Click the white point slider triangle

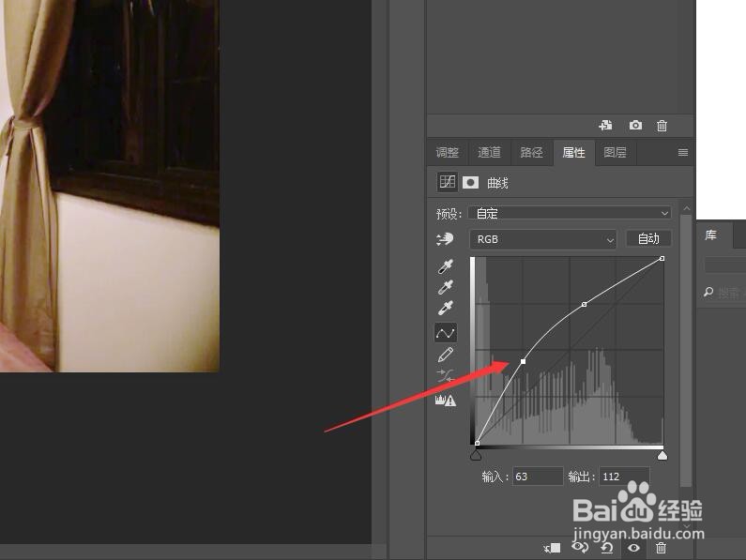click(x=662, y=456)
